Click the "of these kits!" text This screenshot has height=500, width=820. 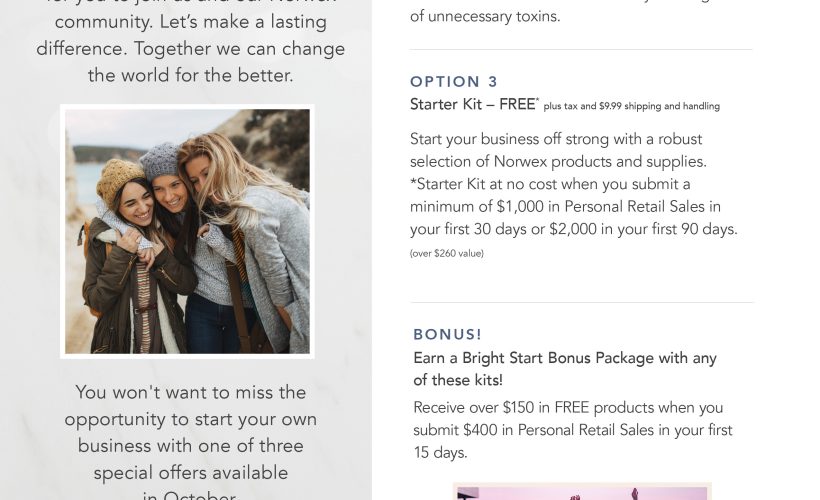coord(457,381)
